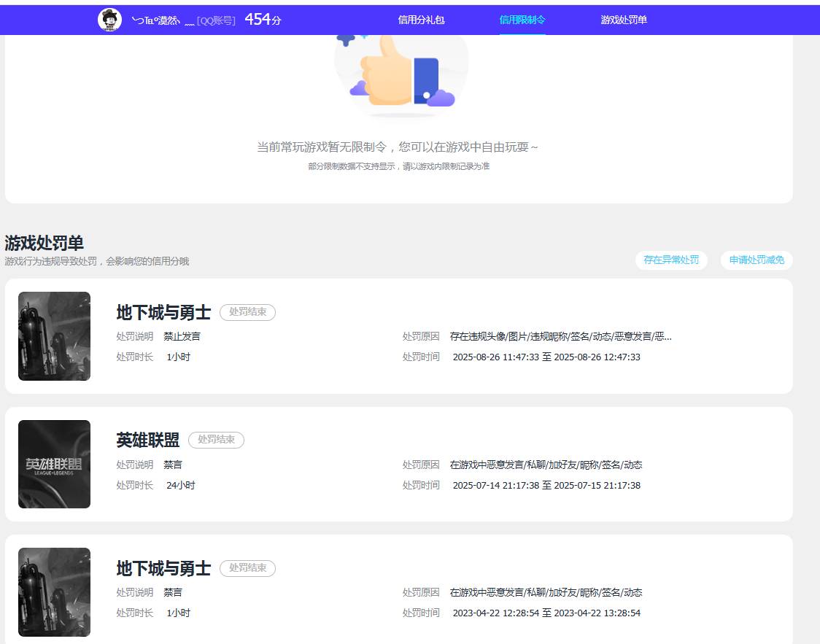Click the 处罚结束 badge on the bottom card

(x=247, y=568)
